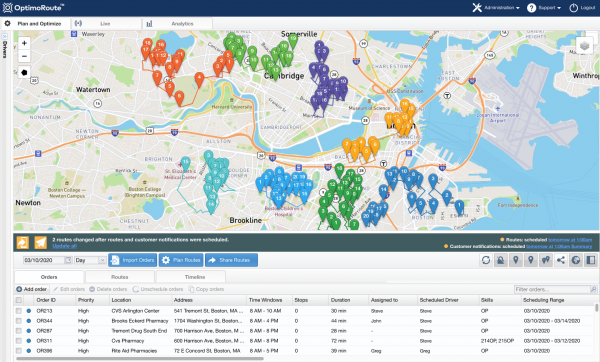
Task: Click the globe icon in the toolbar
Action: click(x=576, y=260)
